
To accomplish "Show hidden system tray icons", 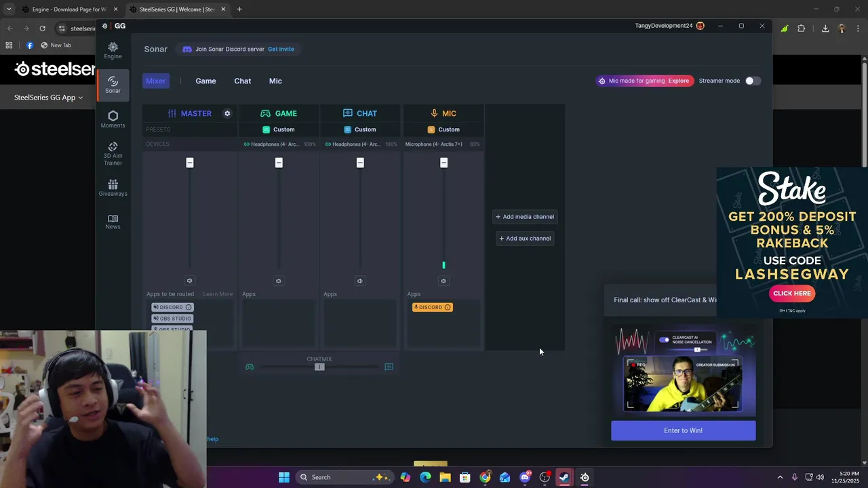I will click(780, 477).
